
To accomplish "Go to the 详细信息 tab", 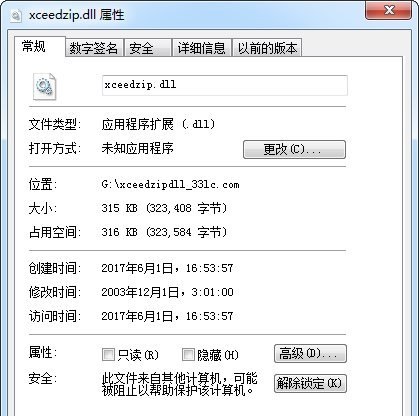I will point(202,48).
